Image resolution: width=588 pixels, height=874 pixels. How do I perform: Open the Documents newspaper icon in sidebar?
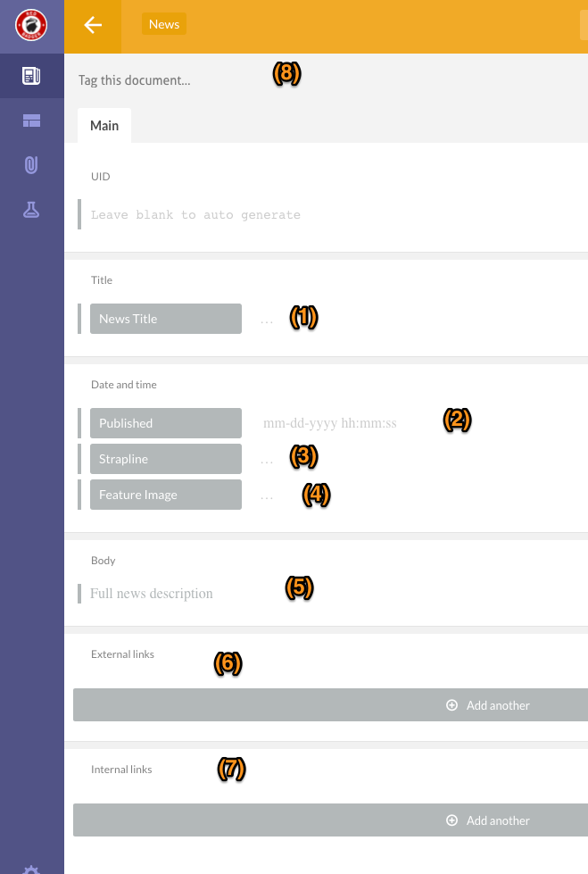[x=31, y=76]
